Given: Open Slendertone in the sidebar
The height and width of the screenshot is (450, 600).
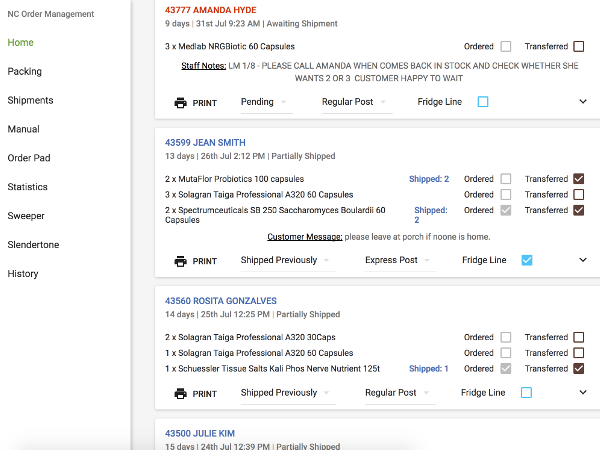Looking at the screenshot, I should [33, 245].
